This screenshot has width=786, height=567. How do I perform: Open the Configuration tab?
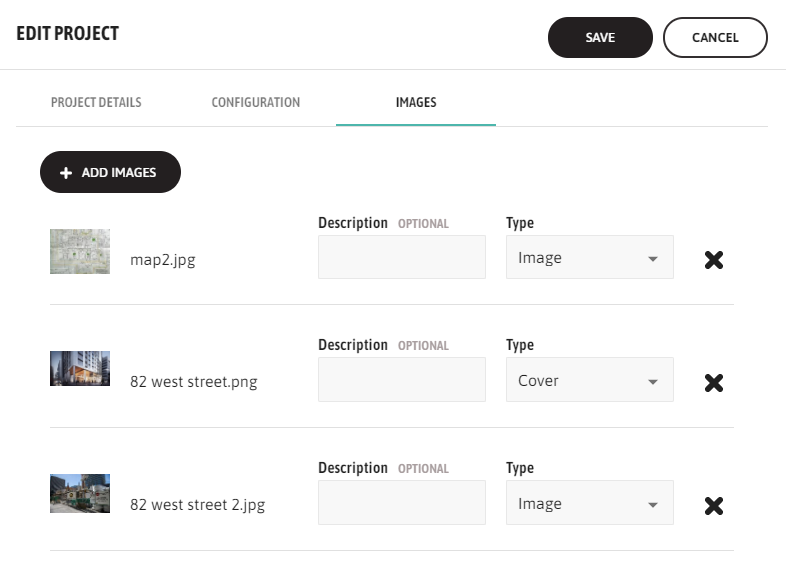(x=255, y=102)
